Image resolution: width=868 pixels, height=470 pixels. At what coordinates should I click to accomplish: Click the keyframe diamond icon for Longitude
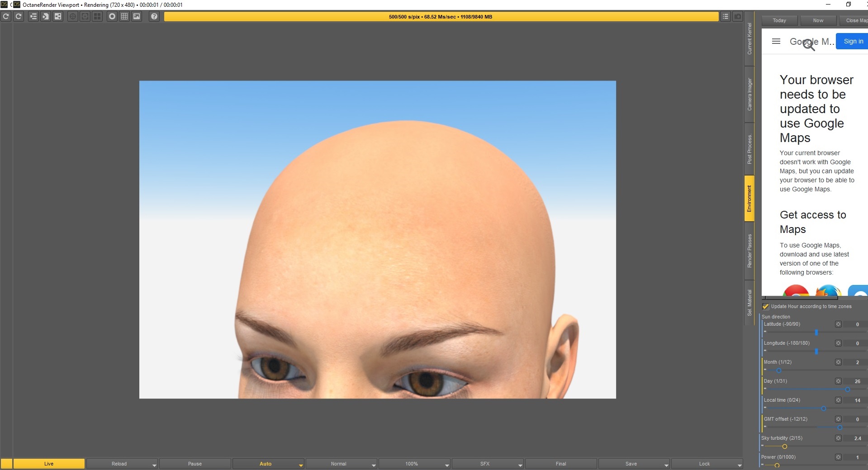click(x=838, y=343)
